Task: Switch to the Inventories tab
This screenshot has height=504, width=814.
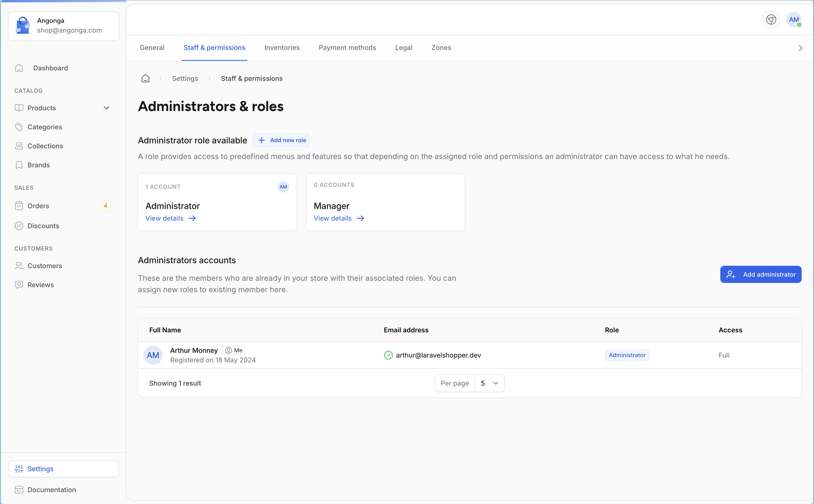Action: pyautogui.click(x=282, y=48)
